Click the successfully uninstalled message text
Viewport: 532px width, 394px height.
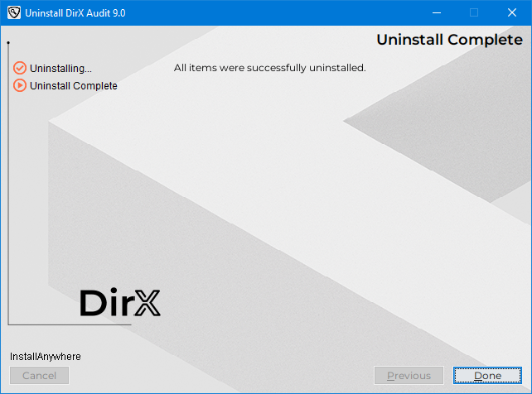[x=269, y=68]
